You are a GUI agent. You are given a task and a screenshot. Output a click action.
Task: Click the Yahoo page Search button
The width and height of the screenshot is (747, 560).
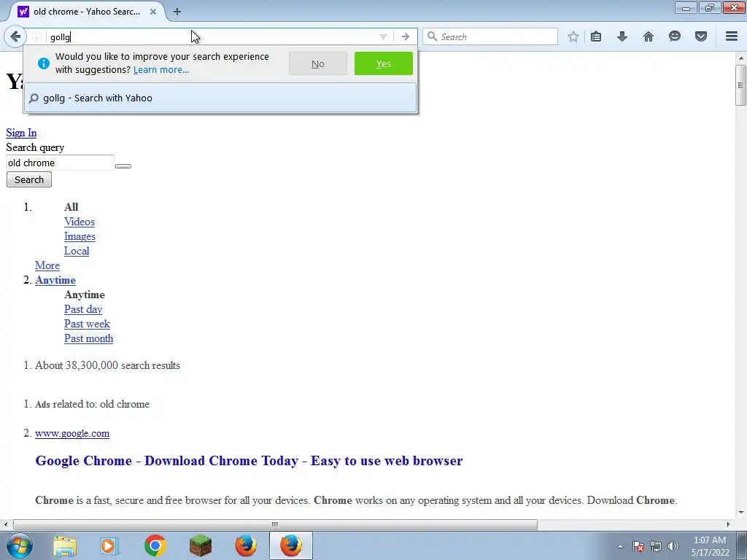pos(29,179)
